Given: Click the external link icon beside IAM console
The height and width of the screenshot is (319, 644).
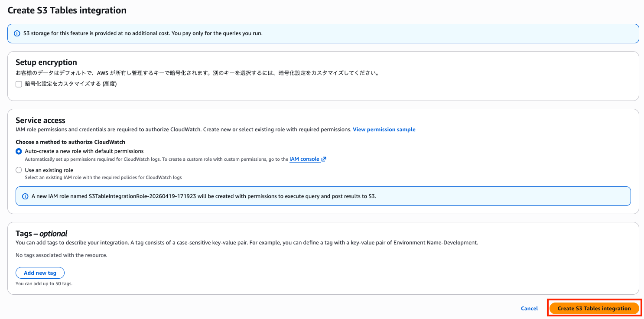Looking at the screenshot, I should pos(324,159).
